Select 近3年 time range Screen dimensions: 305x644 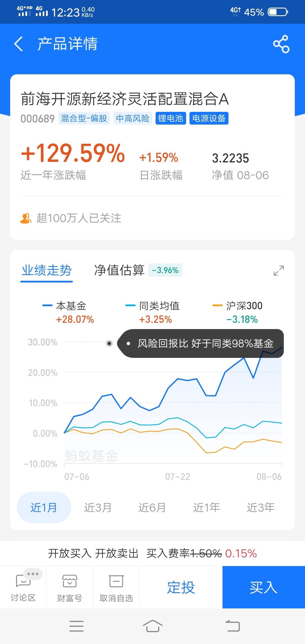point(261,508)
